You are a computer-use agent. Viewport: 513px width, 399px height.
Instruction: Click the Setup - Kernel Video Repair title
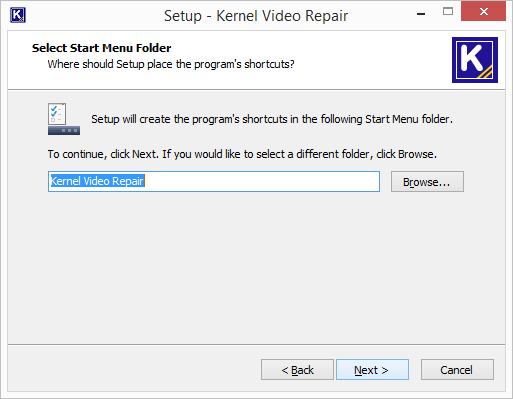pos(256,16)
